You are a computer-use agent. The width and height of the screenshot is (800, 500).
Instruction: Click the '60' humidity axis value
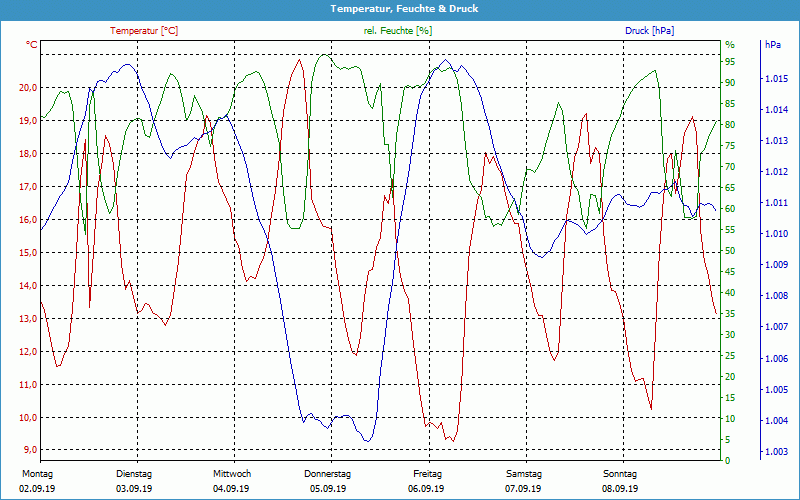[730, 209]
